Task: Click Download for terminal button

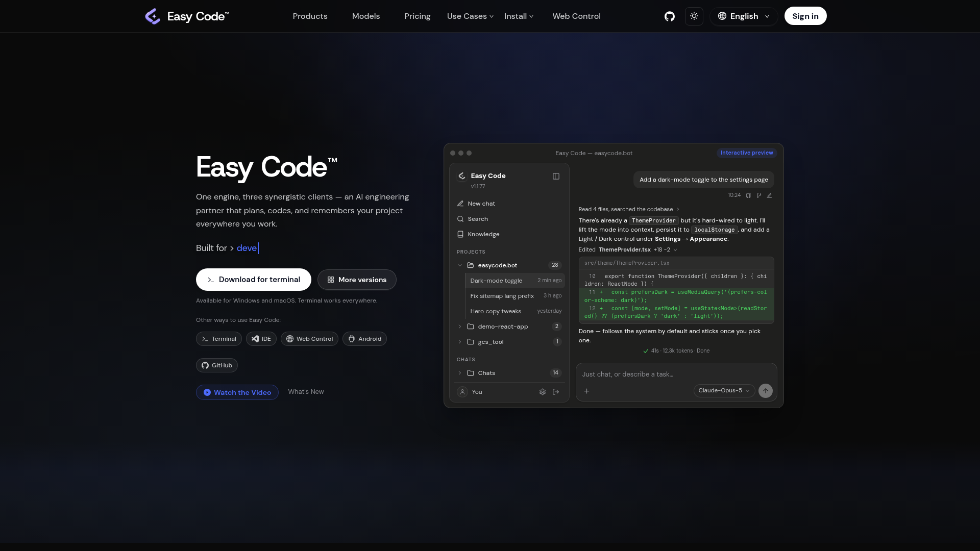Action: point(254,280)
